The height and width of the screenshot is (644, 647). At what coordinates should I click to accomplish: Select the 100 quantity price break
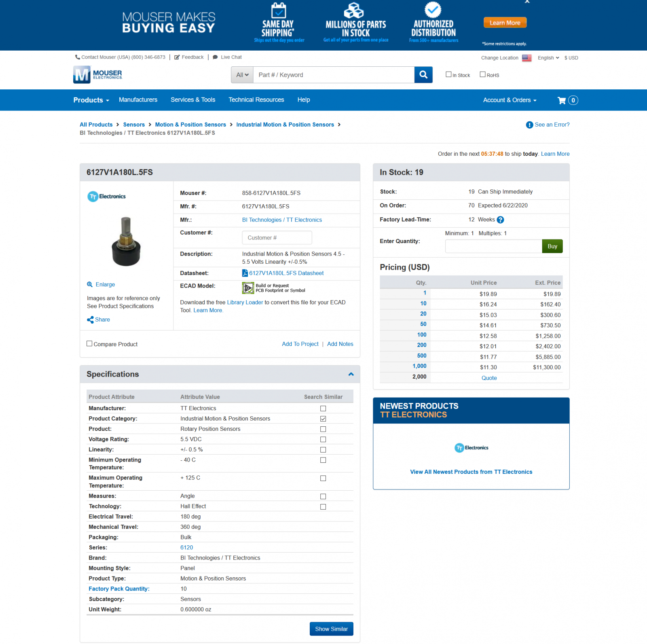[422, 335]
